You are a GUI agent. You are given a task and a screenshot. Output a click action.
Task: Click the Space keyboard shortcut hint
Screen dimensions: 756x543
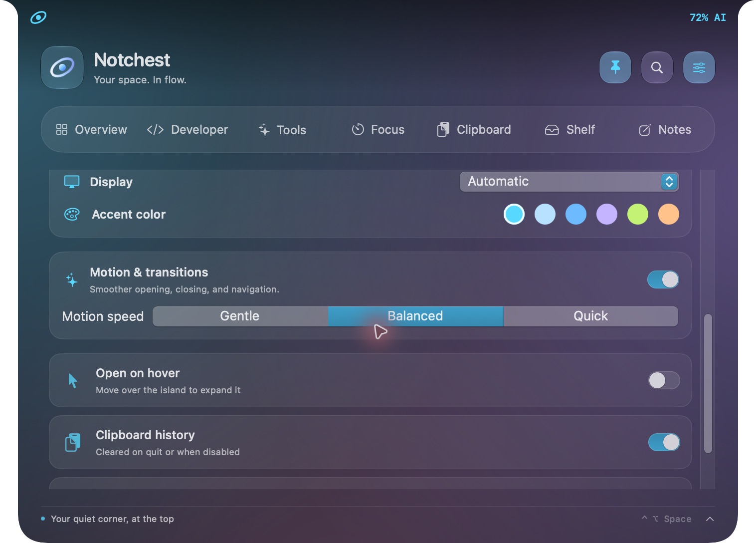point(667,519)
